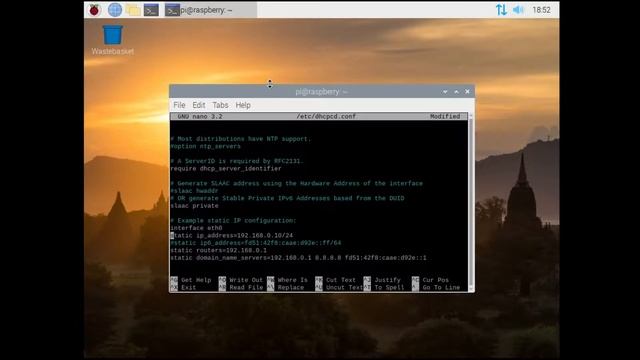Open the Edit menu in terminal

199,105
